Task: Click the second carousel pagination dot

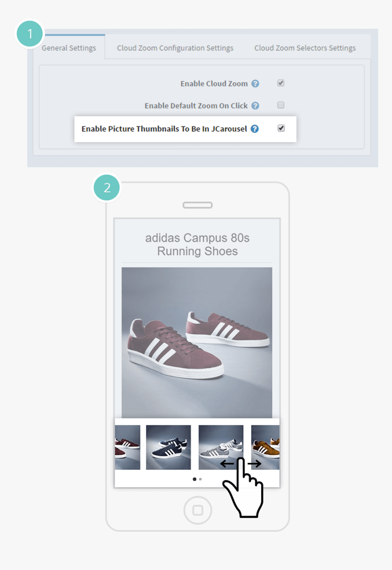Action: click(x=201, y=479)
